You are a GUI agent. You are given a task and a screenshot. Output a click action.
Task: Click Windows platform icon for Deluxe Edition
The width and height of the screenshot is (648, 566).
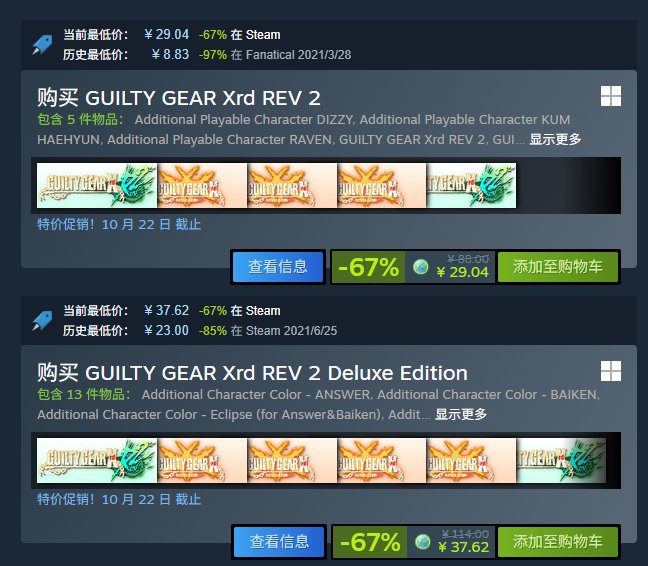[x=611, y=371]
